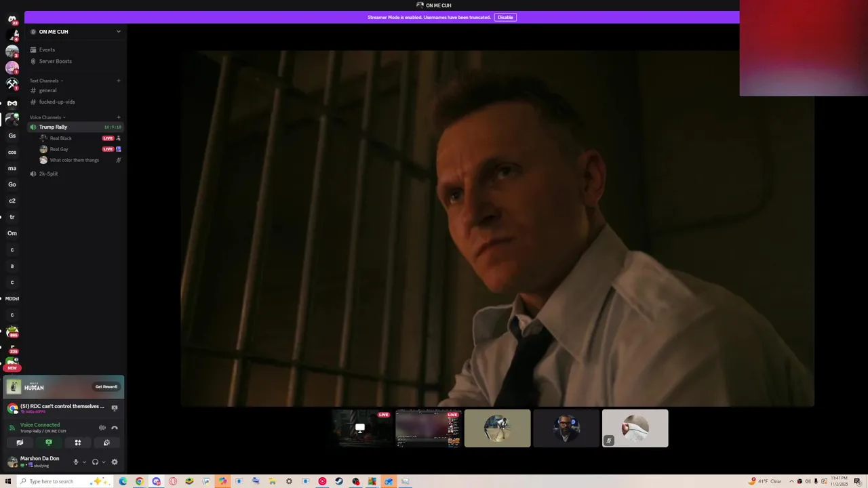Open the cos server in sidebar
This screenshot has width=868, height=488.
tap(12, 152)
